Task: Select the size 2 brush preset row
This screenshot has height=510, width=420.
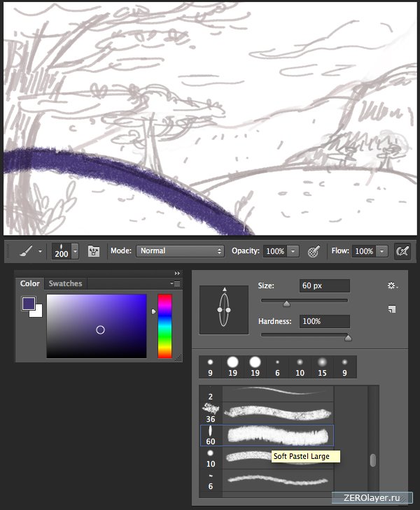Action: pyautogui.click(x=267, y=394)
